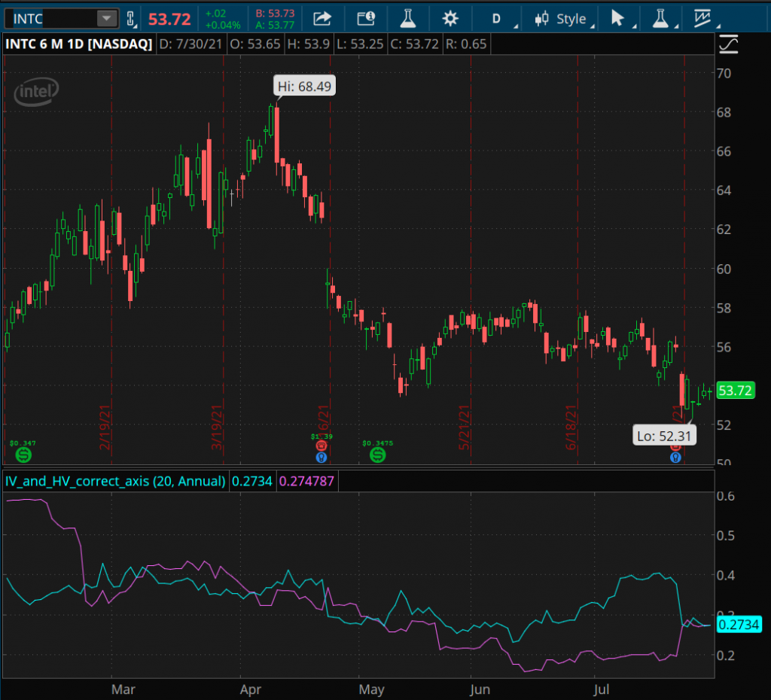Click the 5/21/21 expiration date marker

pyautogui.click(x=464, y=428)
